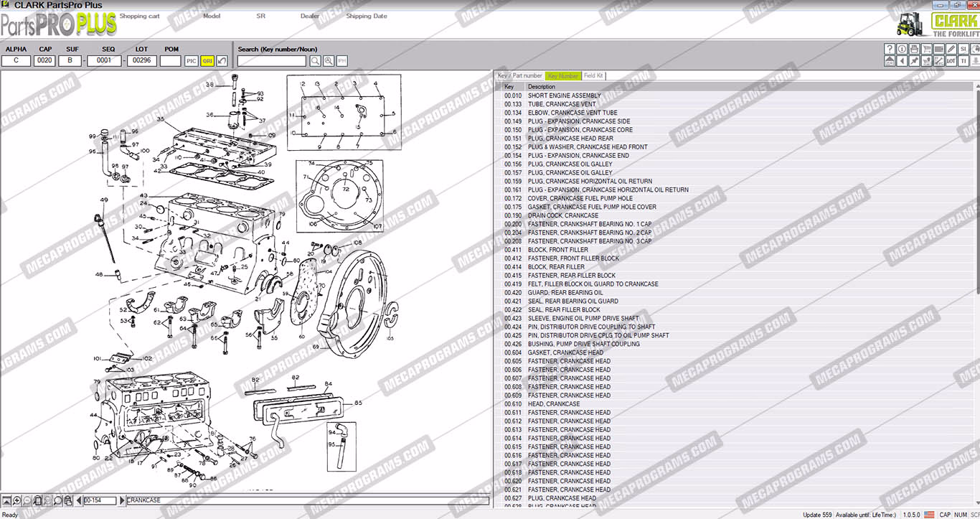
Task: Select BLOCK, FRONT FILLER row
Action: pos(735,250)
